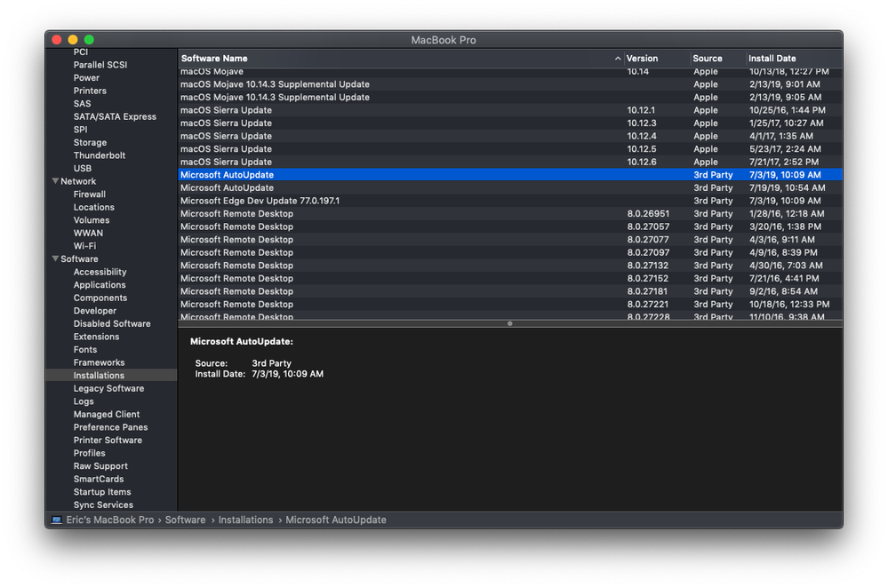
Task: Select Microsoft Remote Desktop 8.0.27221 row
Action: coord(510,305)
